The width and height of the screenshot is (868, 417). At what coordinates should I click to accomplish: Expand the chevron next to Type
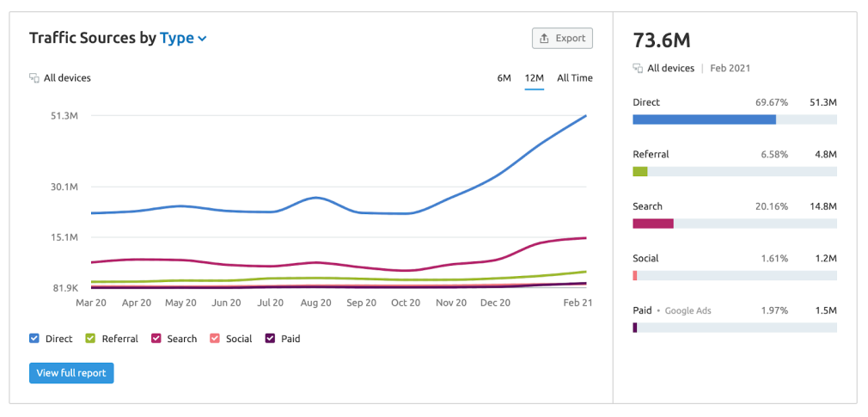click(x=203, y=39)
